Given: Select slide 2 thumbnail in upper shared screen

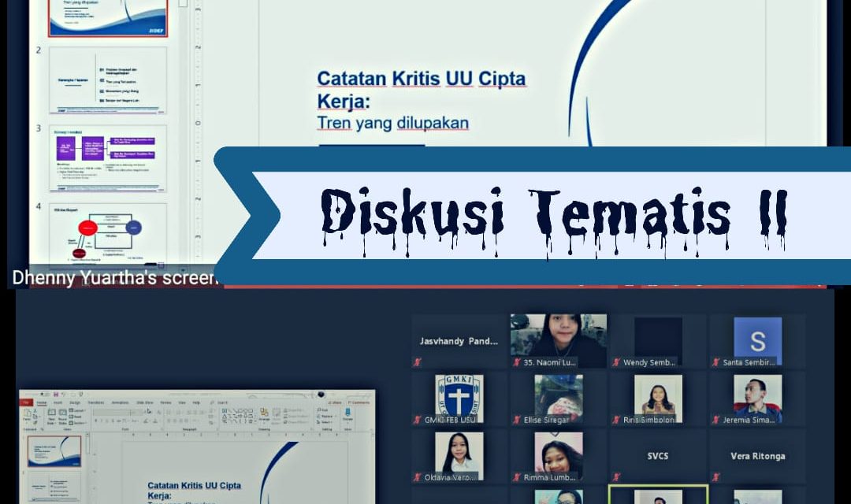Looking at the screenshot, I should [x=107, y=80].
